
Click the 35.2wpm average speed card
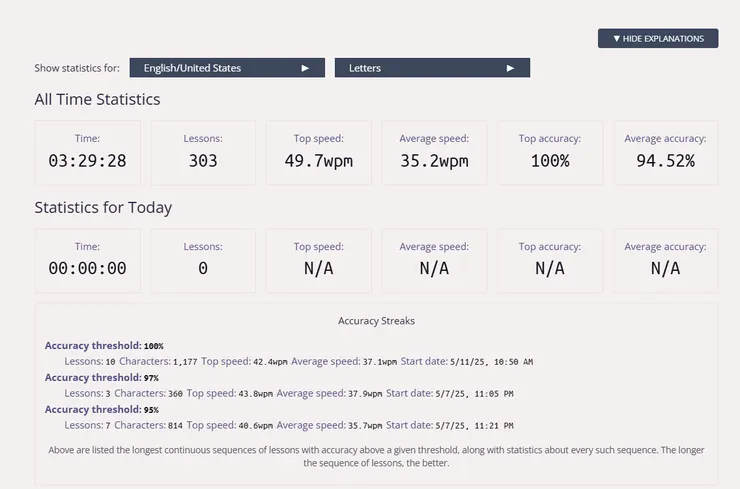pos(434,152)
